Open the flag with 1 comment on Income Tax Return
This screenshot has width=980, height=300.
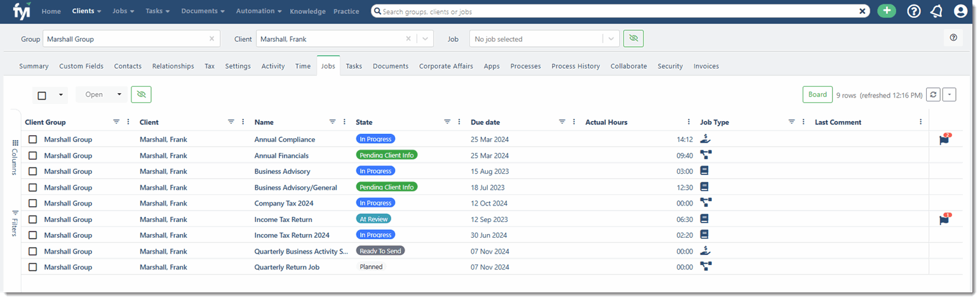coord(944,219)
